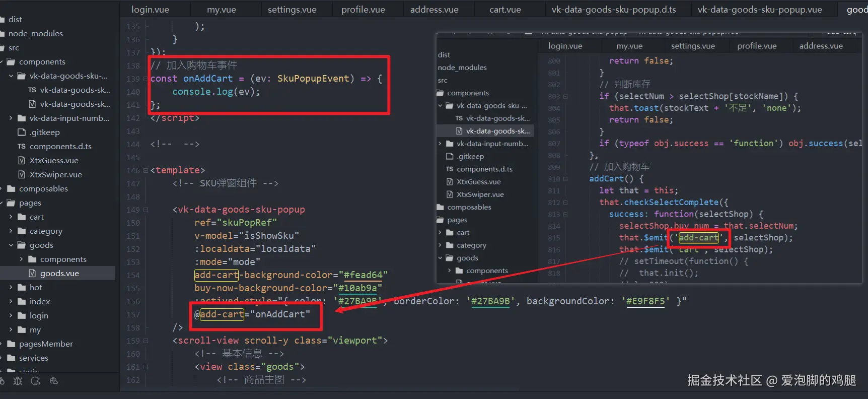
Task: Click the file icon beside .gitkeep in the left tree
Action: pyautogui.click(x=22, y=132)
